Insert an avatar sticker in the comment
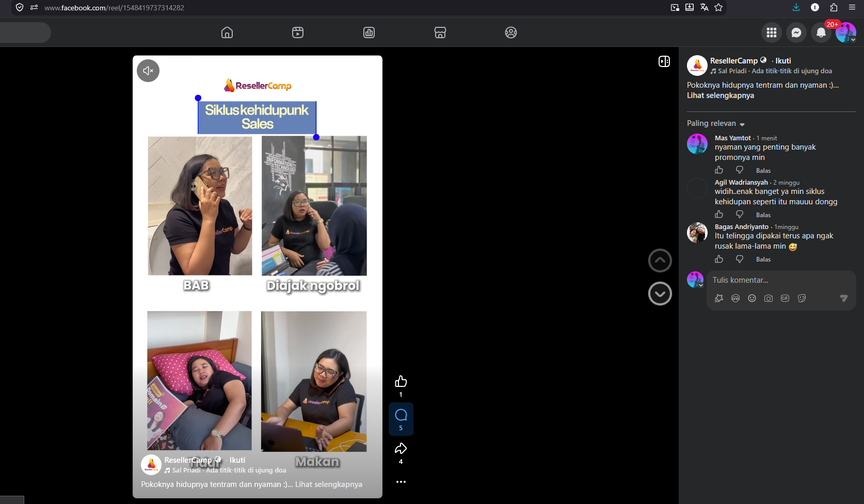 735,298
